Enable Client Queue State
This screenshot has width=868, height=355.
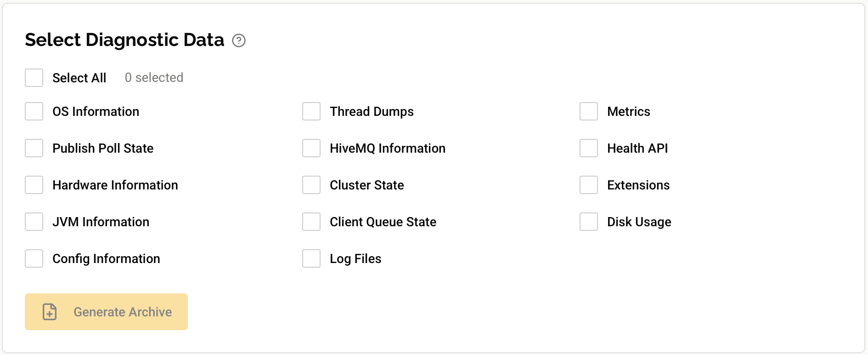(x=311, y=222)
